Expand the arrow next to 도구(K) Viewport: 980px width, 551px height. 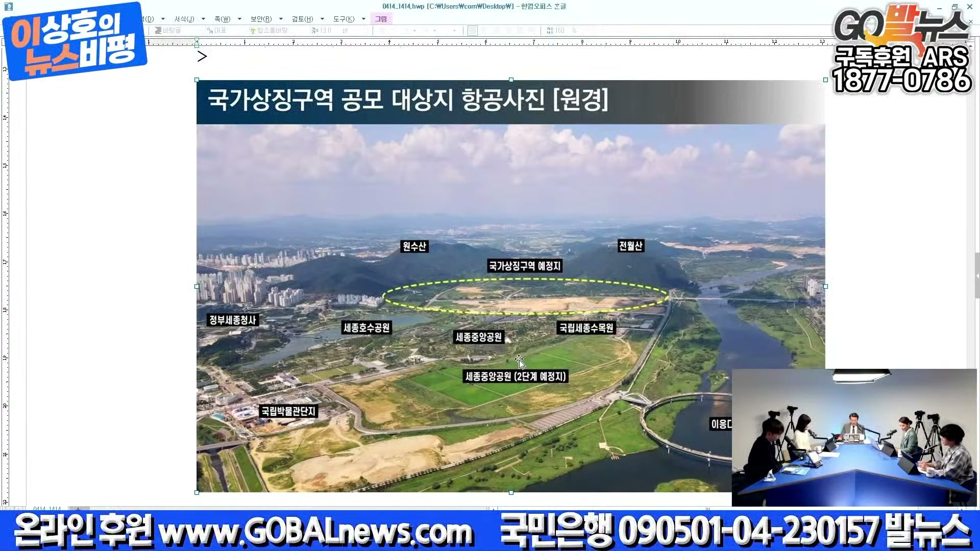click(363, 19)
